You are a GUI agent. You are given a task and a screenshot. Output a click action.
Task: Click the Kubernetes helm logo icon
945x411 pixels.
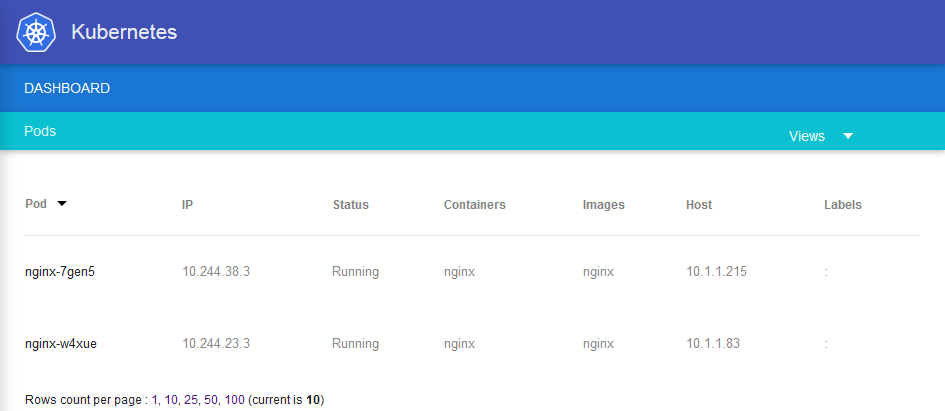coord(36,32)
